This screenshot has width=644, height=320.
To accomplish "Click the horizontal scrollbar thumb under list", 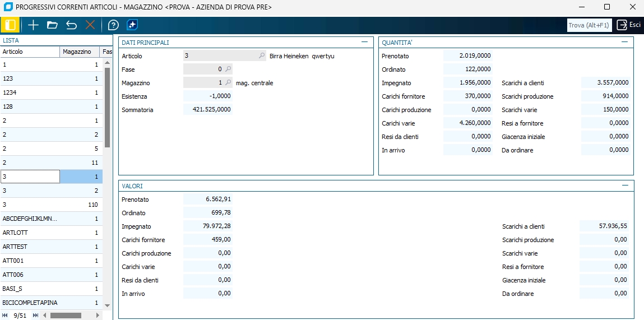I will tap(66, 316).
